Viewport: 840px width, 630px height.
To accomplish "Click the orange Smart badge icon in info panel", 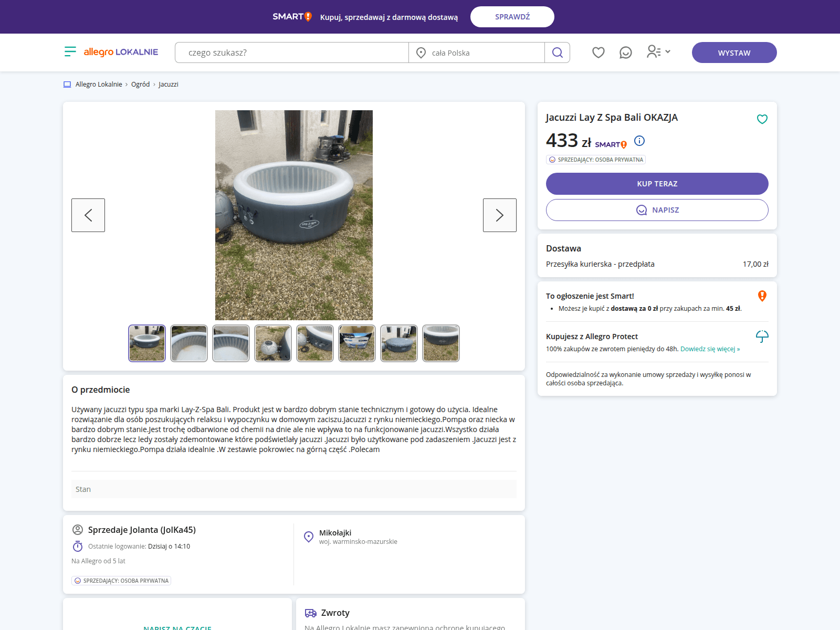I will click(x=762, y=296).
